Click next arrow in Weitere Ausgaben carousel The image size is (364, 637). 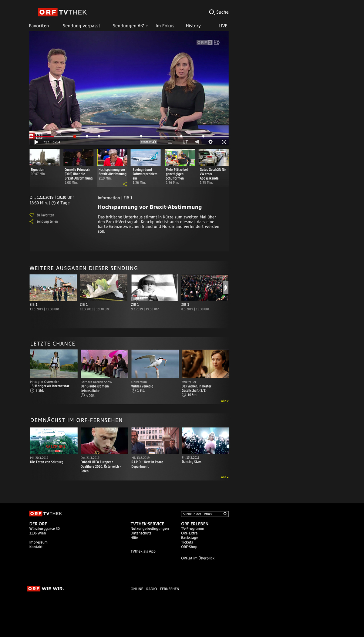225,288
